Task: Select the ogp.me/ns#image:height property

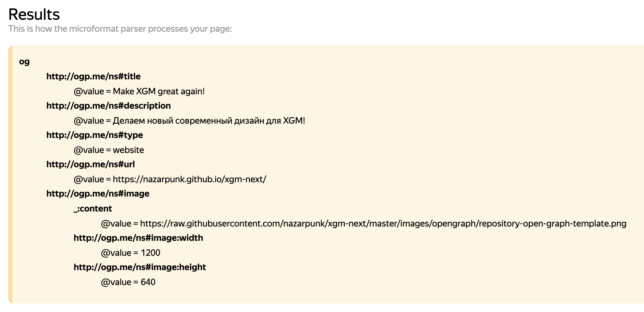Action: point(140,267)
